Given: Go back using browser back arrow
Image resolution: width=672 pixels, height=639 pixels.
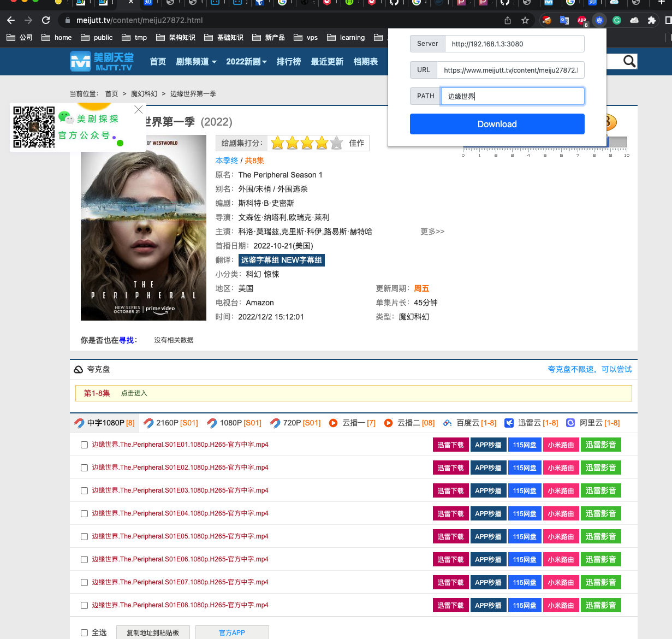Looking at the screenshot, I should 11,20.
